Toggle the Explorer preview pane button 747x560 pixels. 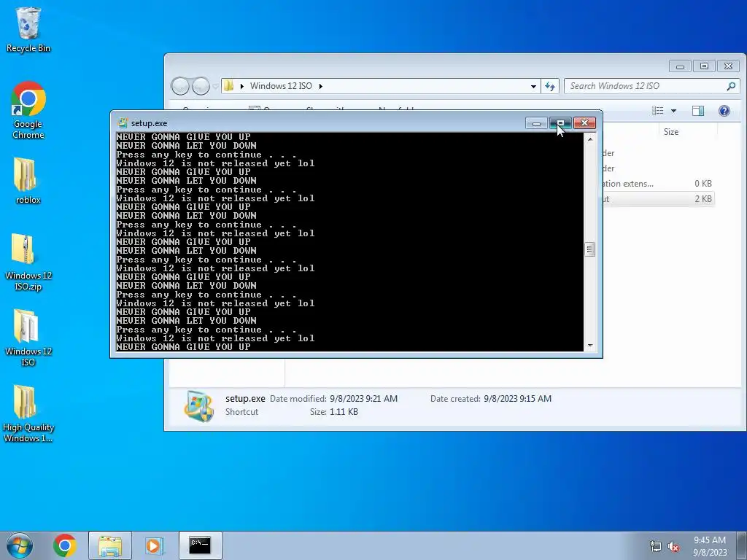(698, 111)
